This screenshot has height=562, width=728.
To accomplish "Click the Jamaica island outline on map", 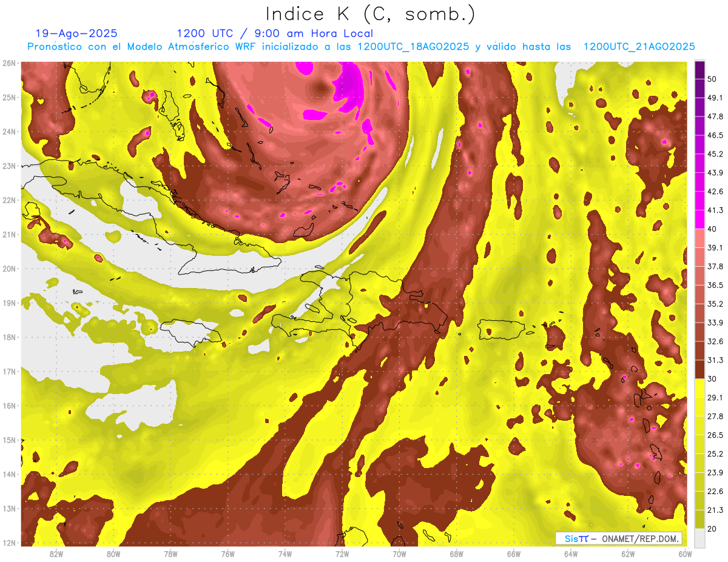I will [189, 333].
